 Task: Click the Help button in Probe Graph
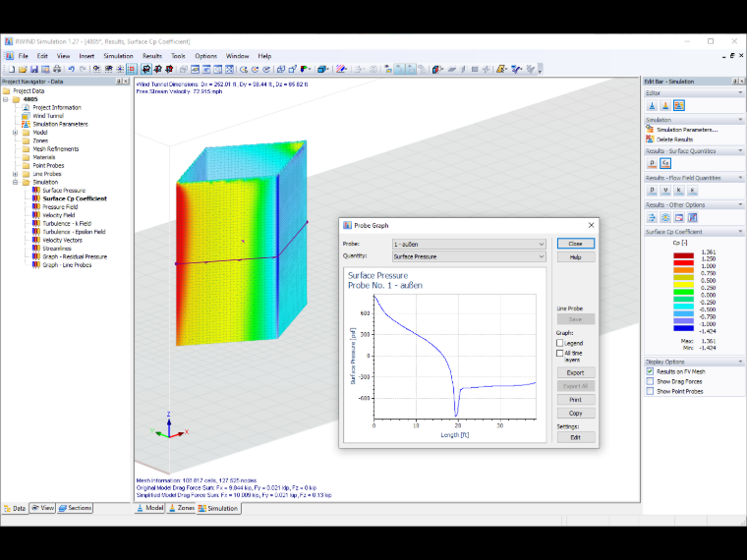coord(576,257)
